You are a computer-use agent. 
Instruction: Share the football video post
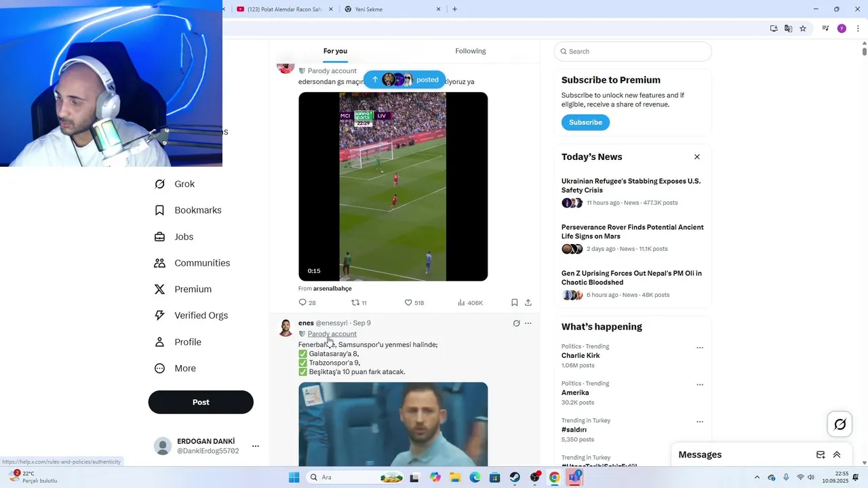tap(528, 303)
